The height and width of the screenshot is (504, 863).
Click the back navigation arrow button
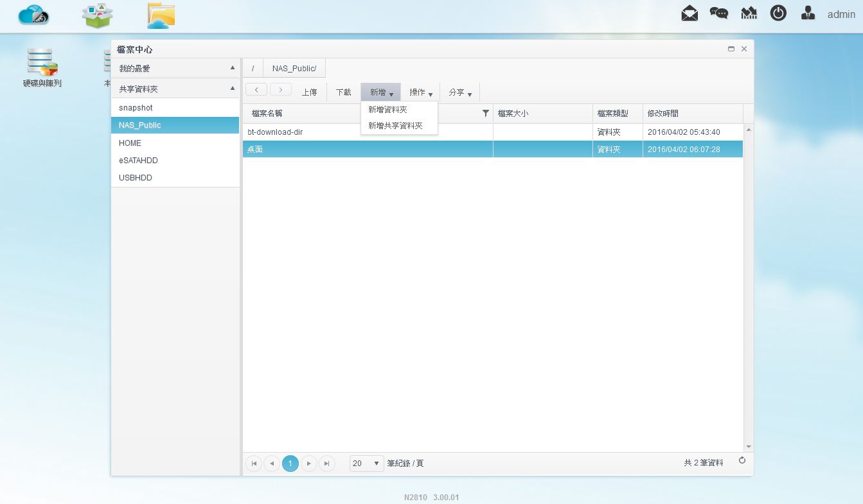coord(256,90)
